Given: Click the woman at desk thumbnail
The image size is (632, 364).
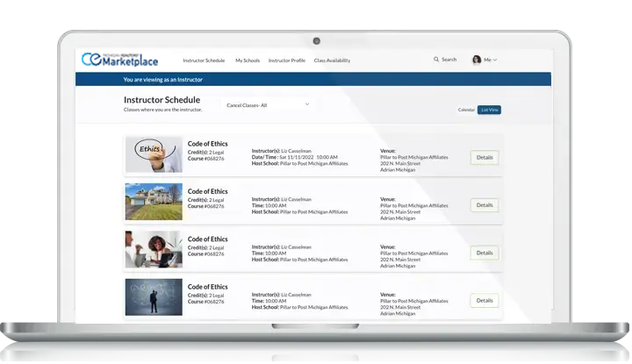Looking at the screenshot, I should click(154, 249).
